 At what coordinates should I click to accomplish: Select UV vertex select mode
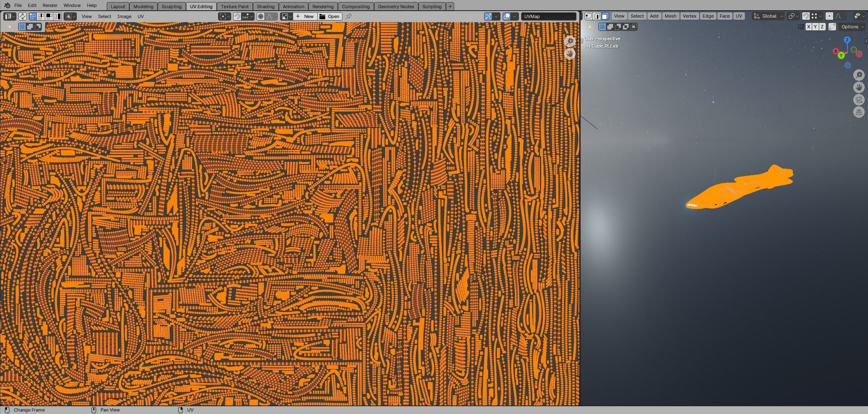[33, 16]
